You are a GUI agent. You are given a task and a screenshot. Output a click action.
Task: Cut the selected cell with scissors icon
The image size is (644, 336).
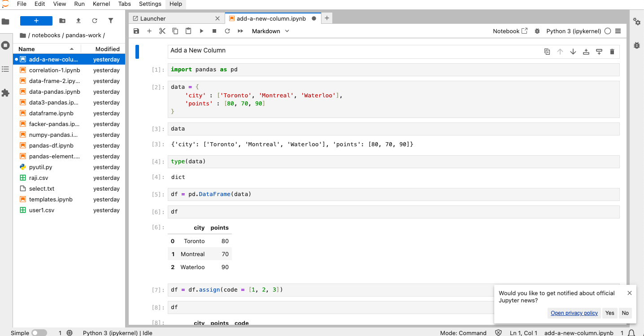click(162, 31)
